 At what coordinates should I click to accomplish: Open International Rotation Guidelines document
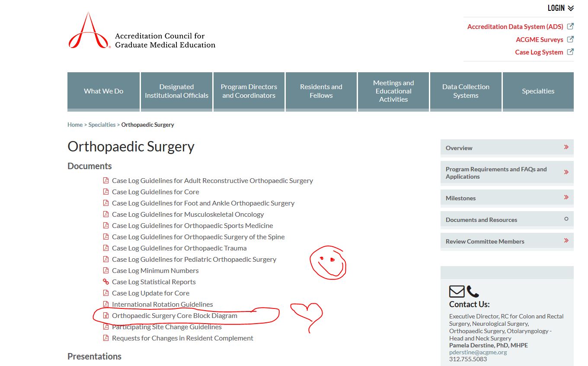tap(163, 305)
